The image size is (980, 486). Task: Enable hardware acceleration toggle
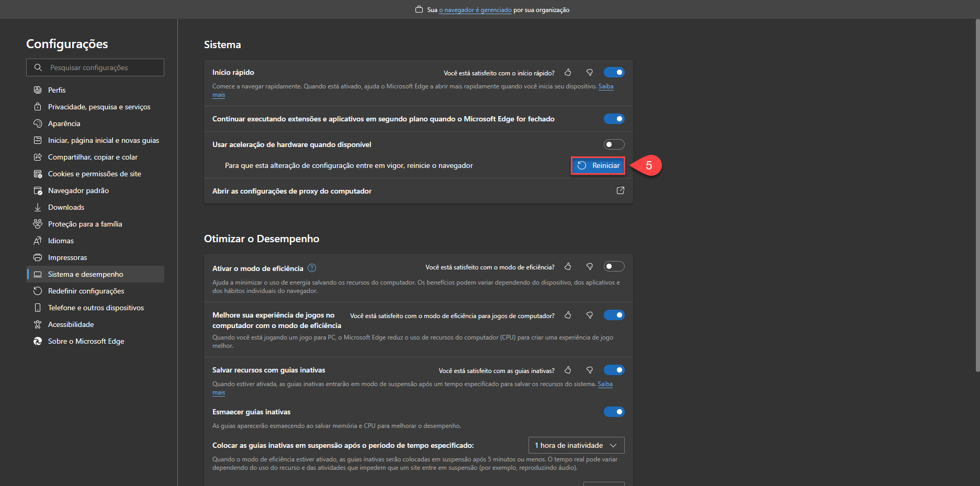tap(614, 144)
